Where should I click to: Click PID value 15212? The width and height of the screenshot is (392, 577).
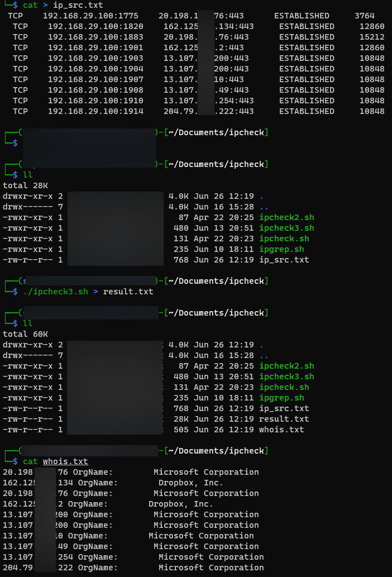[x=372, y=37]
